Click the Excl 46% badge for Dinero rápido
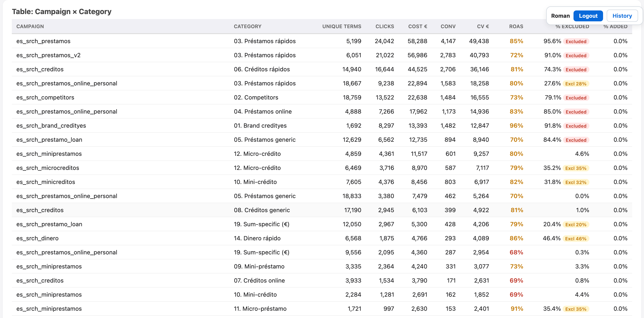 576,238
